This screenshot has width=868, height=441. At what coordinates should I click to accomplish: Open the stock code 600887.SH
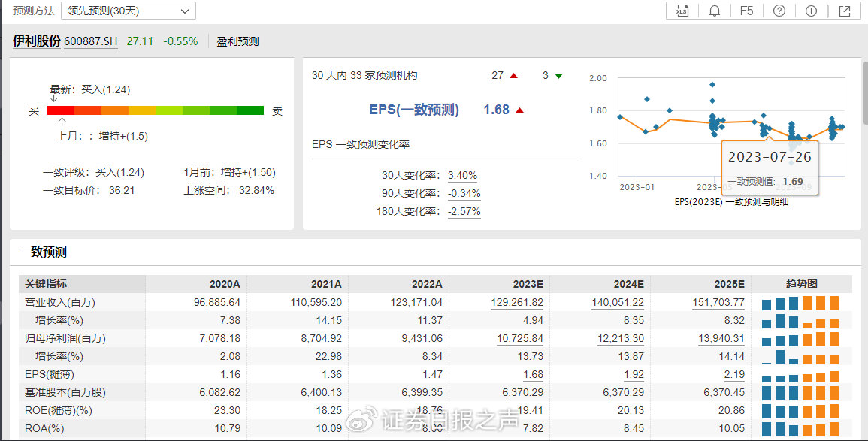(91, 41)
